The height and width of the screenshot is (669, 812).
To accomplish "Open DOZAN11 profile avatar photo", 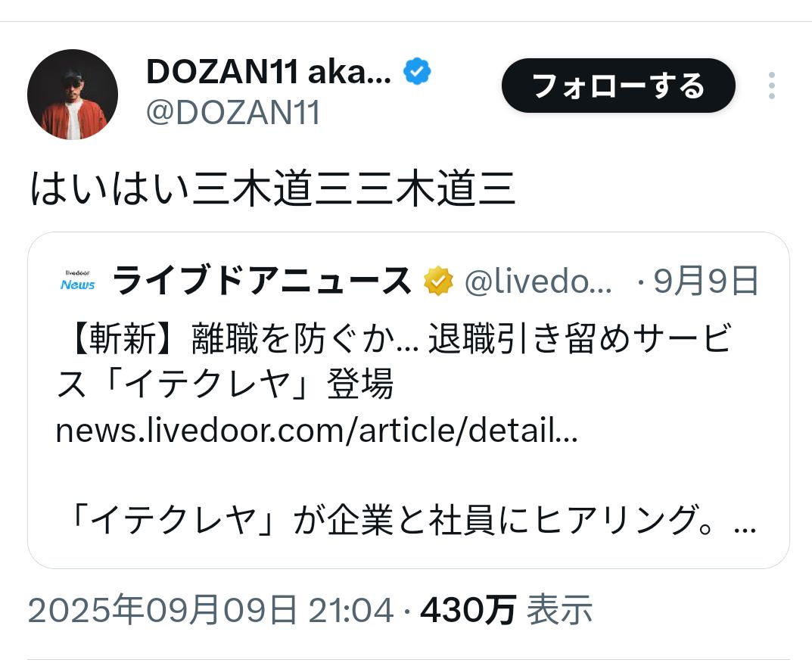I will tap(73, 95).
